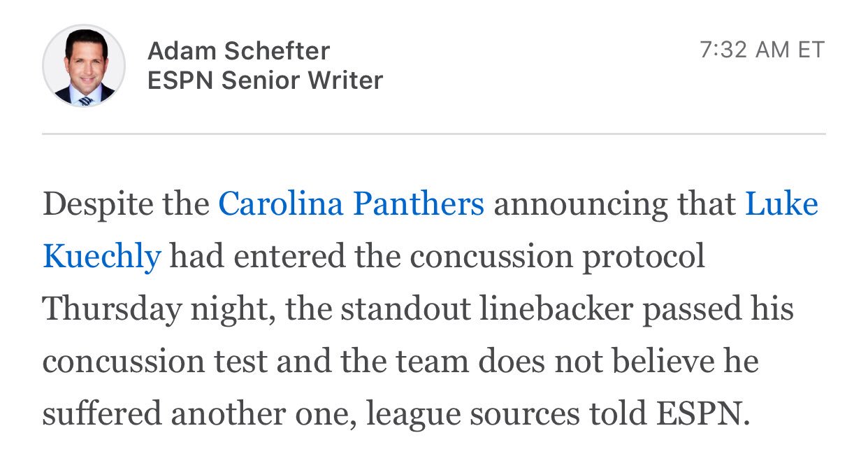The width and height of the screenshot is (868, 461).
Task: Click Adam Schefter's profile photo
Action: [84, 66]
